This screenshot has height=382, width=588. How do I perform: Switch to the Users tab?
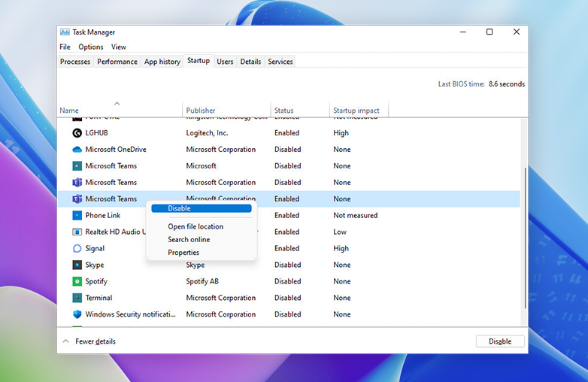pos(225,62)
